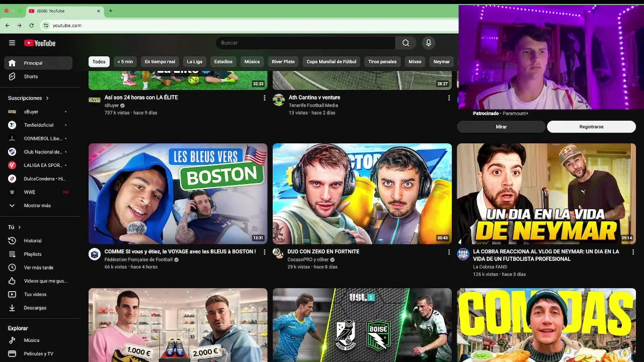Click the Registrarse button
The height and width of the screenshot is (362, 644).
point(591,127)
